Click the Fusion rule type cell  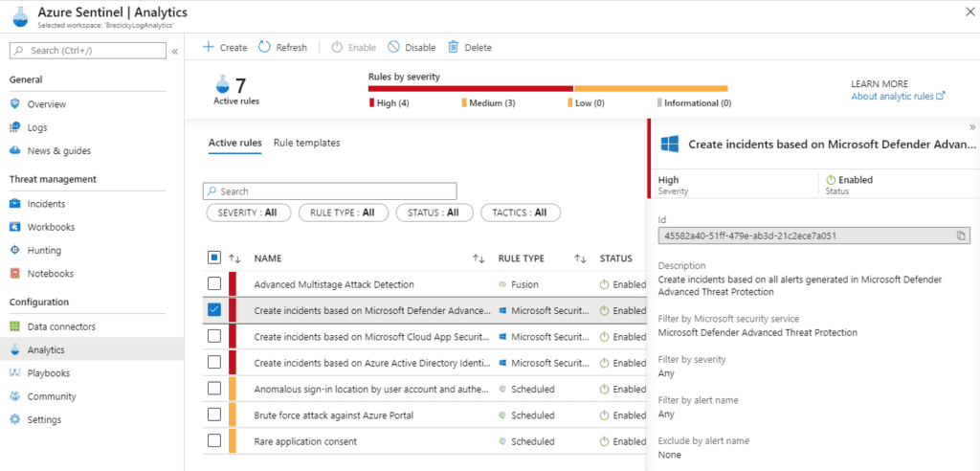click(519, 284)
